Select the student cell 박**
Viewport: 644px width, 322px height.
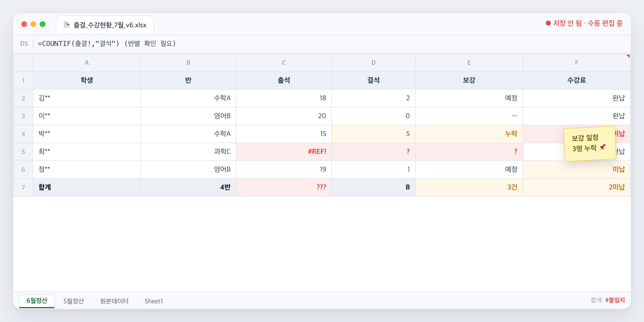pos(87,134)
